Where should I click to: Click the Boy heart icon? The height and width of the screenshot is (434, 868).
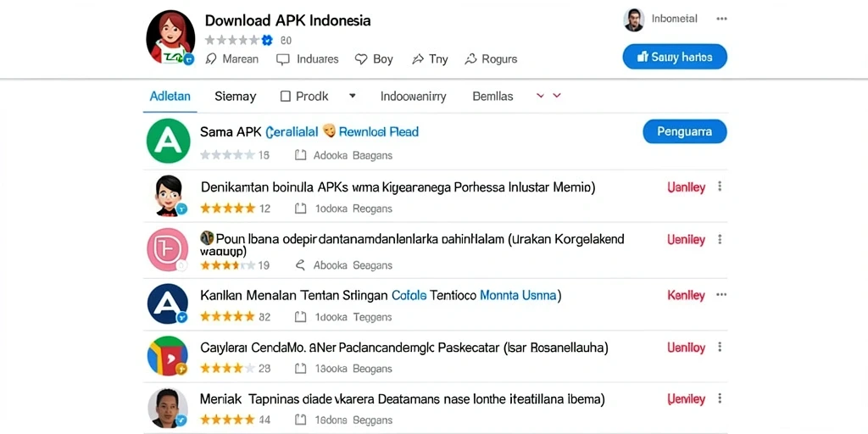tap(361, 59)
